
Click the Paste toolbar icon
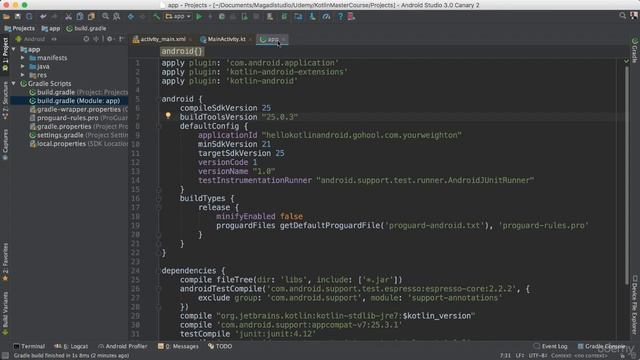91,17
